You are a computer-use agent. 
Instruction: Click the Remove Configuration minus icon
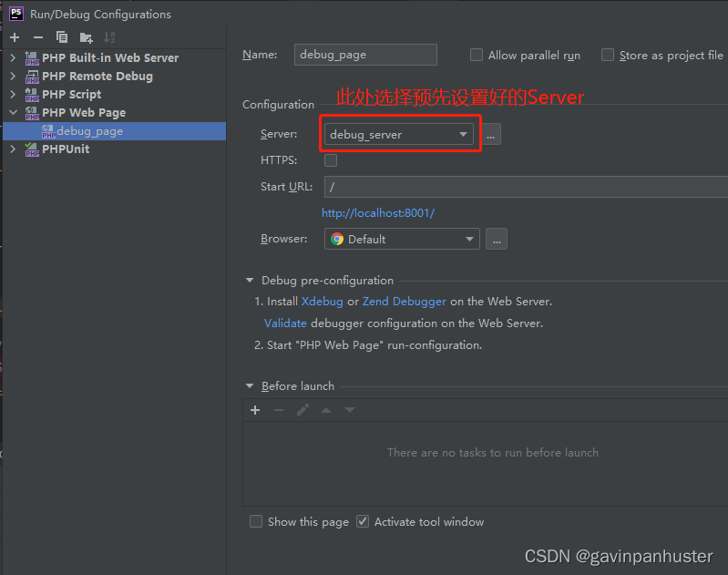[38, 37]
